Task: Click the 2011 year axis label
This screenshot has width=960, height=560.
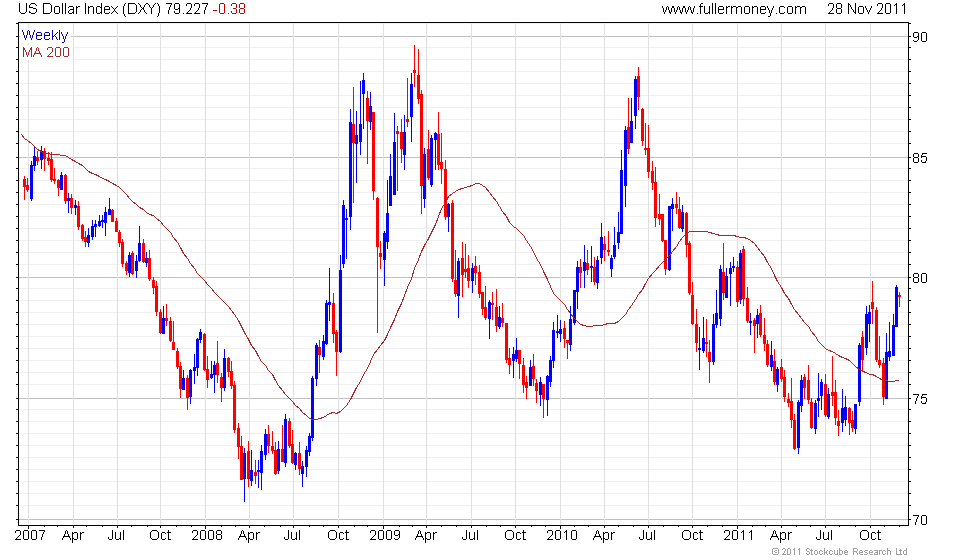Action: [738, 536]
